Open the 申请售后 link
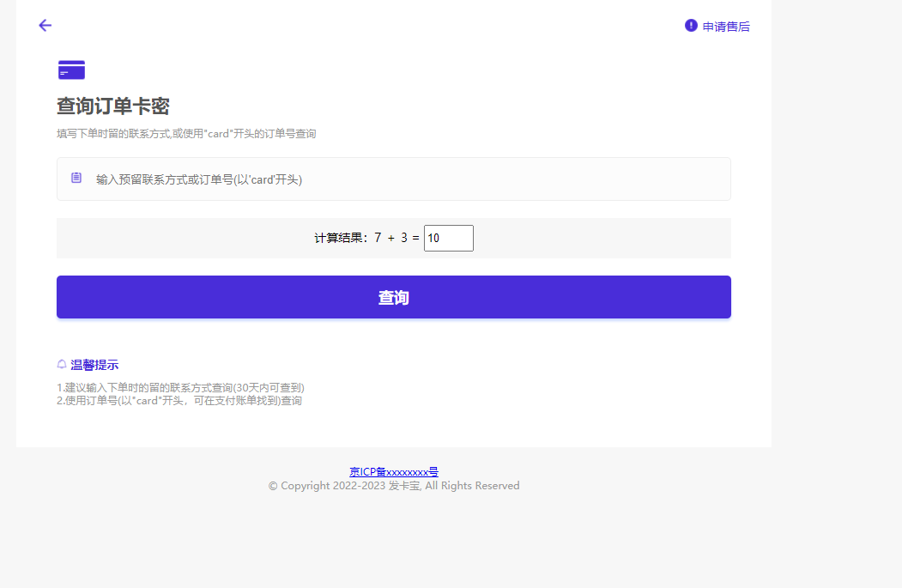The height and width of the screenshot is (588, 902). 725,27
